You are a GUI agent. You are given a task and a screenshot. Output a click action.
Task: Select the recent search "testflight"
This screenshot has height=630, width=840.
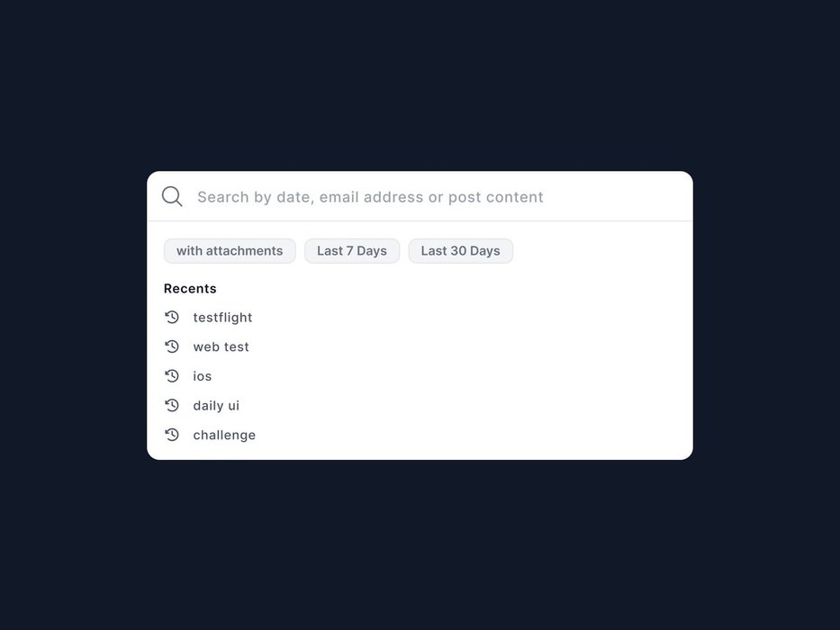(x=222, y=318)
